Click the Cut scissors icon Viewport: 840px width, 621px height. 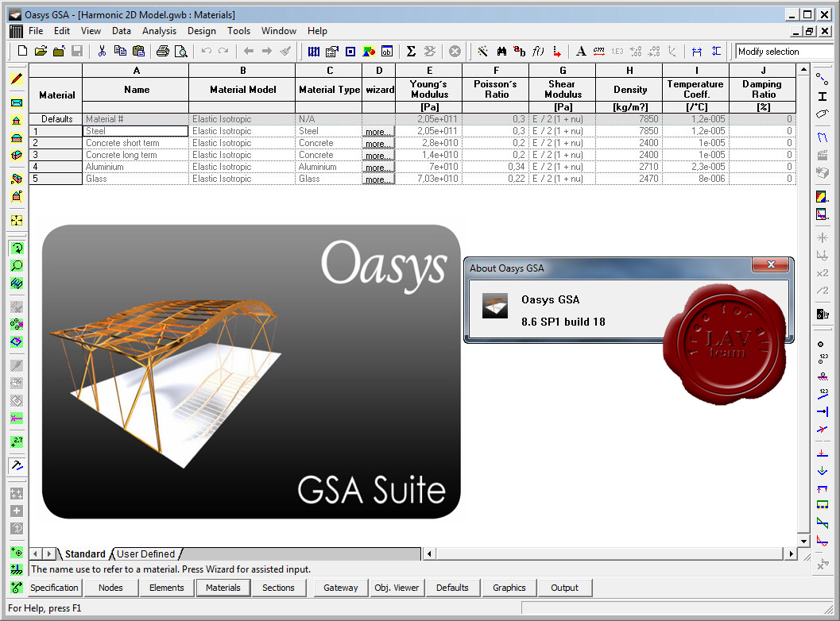tap(102, 52)
